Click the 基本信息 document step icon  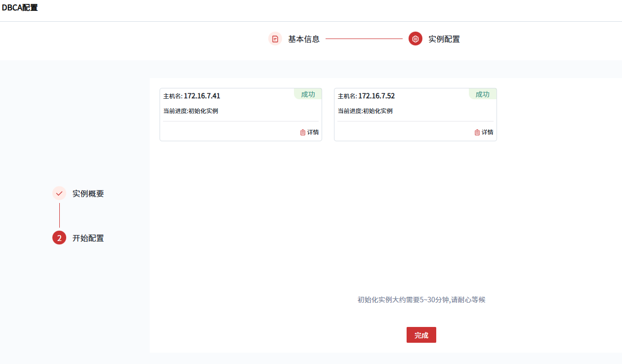click(275, 39)
